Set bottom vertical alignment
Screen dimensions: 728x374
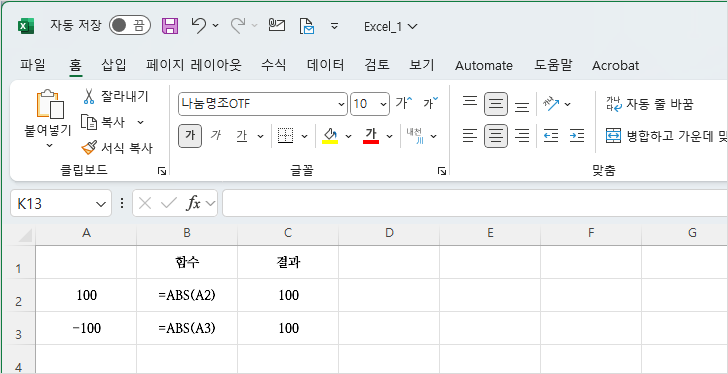click(x=522, y=107)
